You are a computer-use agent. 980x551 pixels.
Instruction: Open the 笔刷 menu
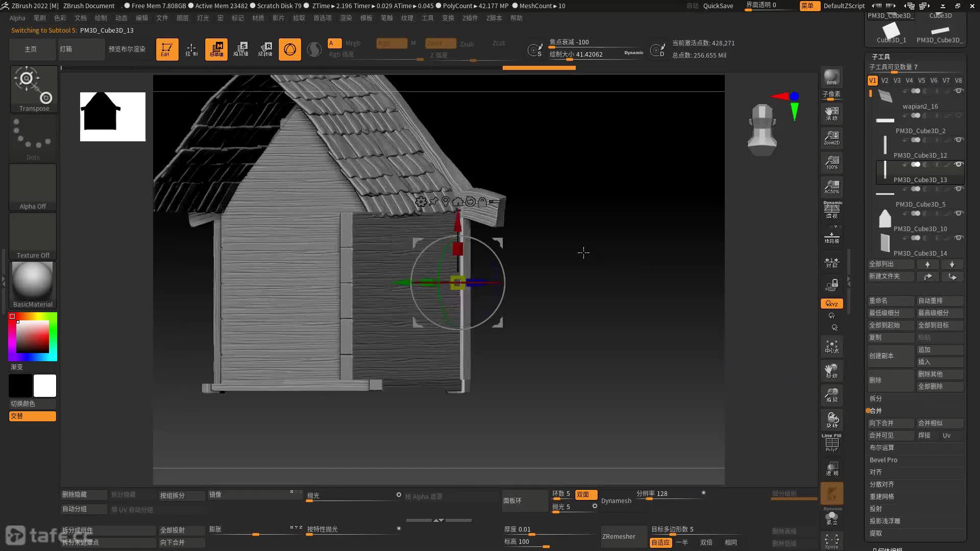pyautogui.click(x=40, y=18)
